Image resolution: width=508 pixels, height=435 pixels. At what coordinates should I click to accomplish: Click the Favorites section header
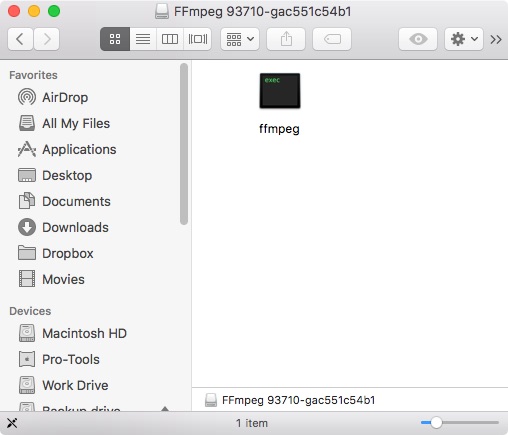33,75
